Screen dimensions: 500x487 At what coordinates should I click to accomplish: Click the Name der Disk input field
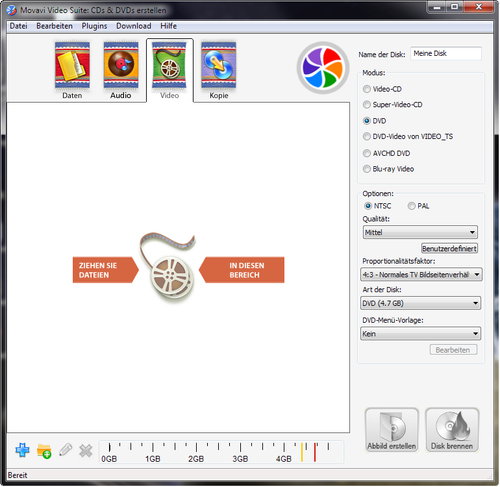pyautogui.click(x=446, y=53)
